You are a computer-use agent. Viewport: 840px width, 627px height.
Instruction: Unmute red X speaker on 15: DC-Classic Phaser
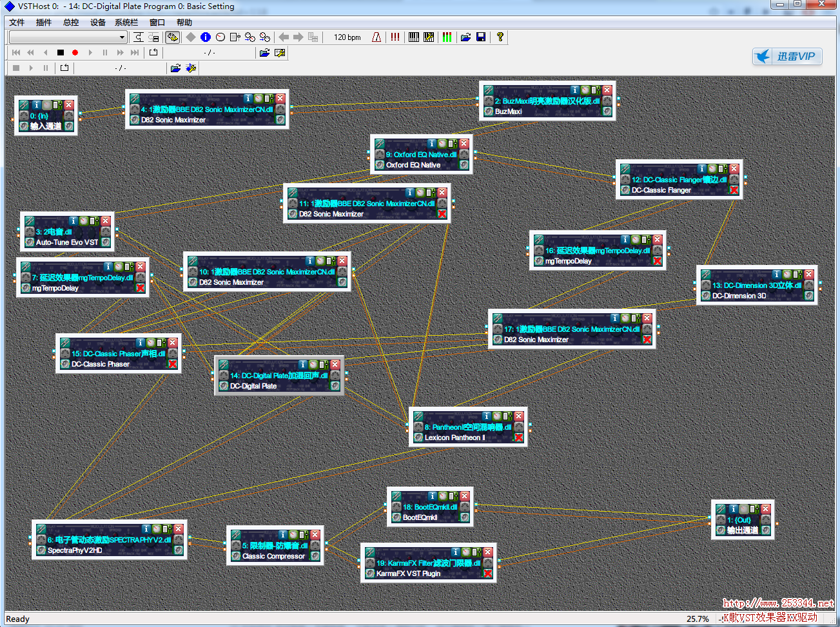tap(173, 364)
